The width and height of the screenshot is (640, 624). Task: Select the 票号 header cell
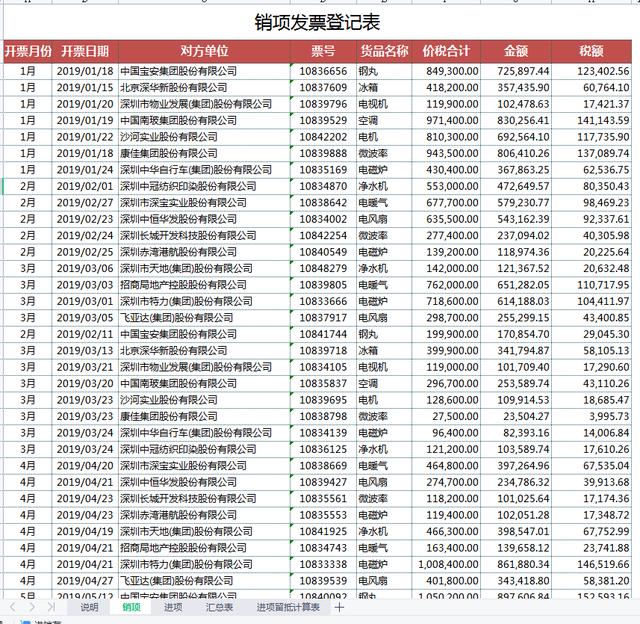[323, 51]
